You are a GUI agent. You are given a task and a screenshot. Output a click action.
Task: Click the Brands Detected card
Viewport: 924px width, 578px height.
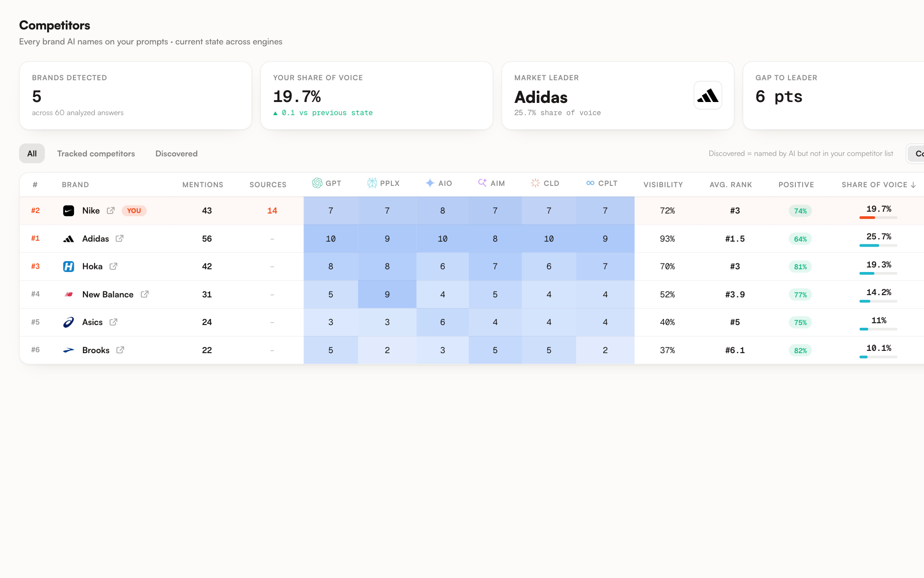coord(135,96)
